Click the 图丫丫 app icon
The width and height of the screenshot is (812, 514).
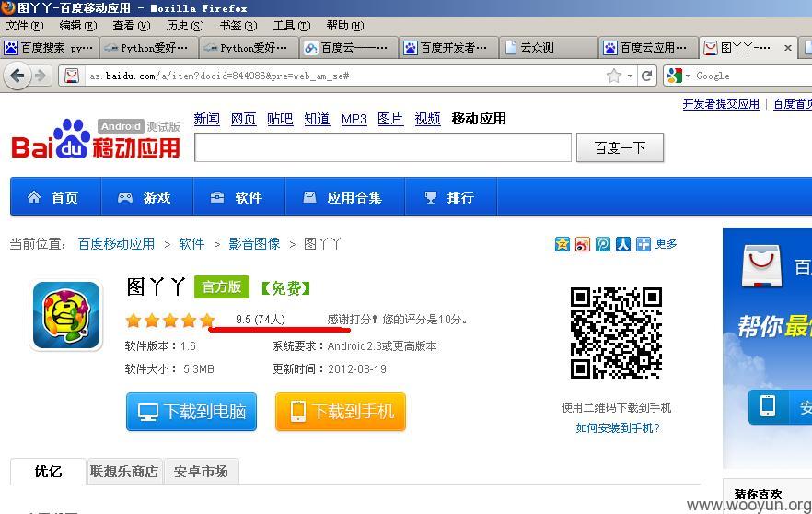[66, 315]
